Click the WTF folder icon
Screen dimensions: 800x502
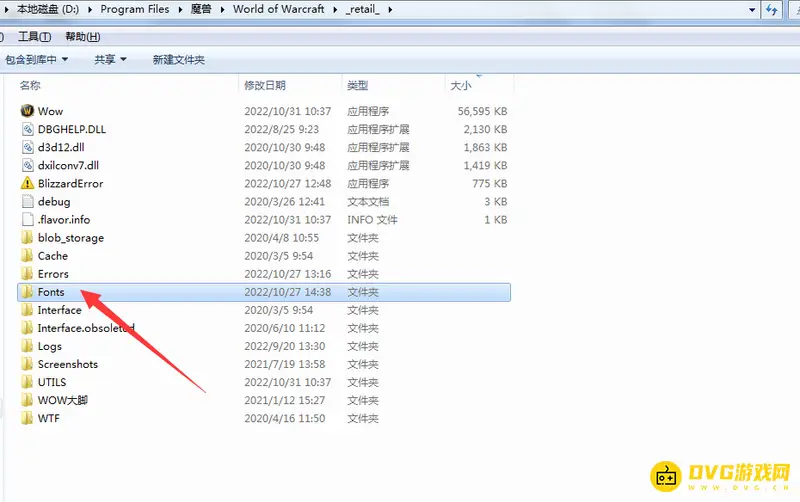(27, 418)
